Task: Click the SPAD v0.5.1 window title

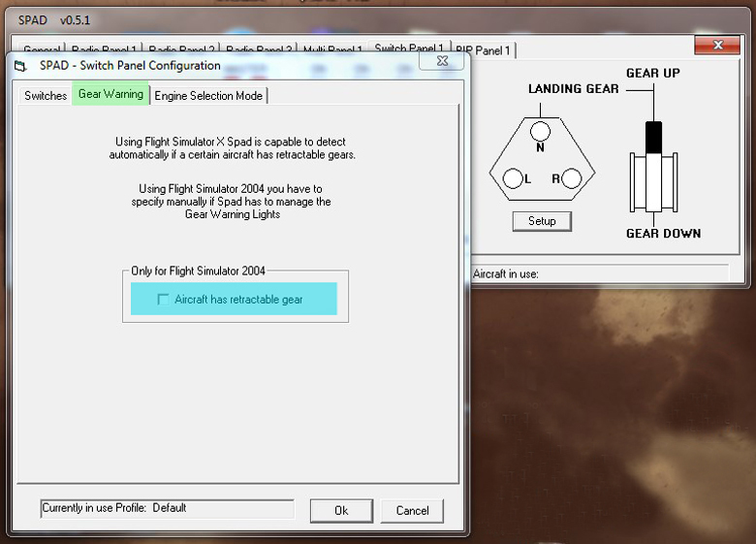Action: click(54, 20)
